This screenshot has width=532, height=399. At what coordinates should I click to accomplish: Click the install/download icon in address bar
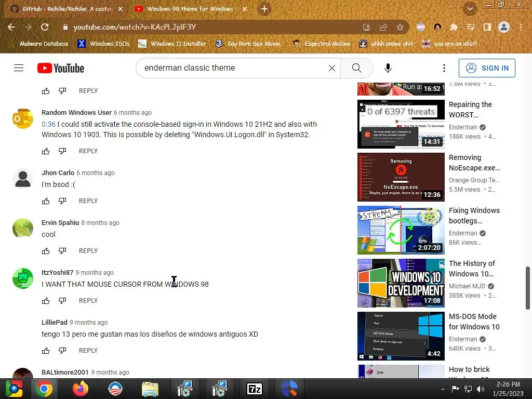click(x=367, y=27)
